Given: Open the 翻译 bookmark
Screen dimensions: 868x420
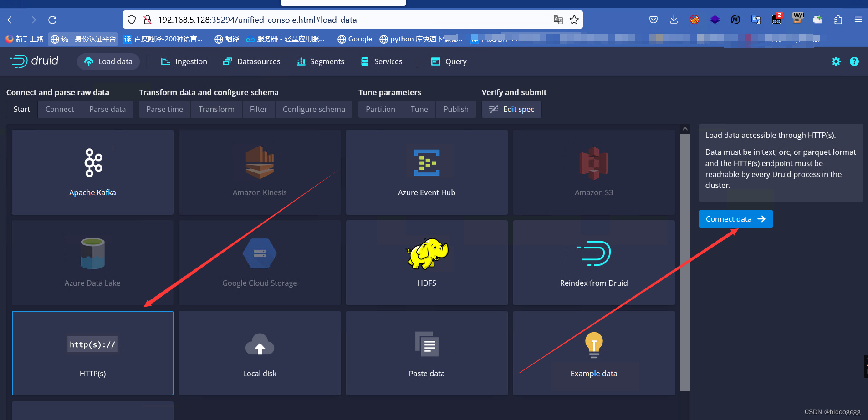Looking at the screenshot, I should click(x=227, y=39).
